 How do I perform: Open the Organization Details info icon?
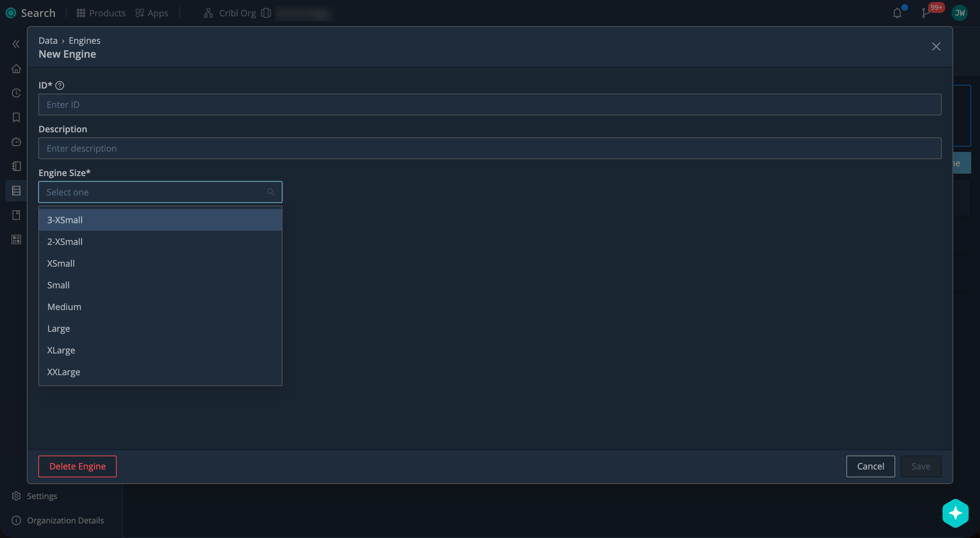(16, 520)
